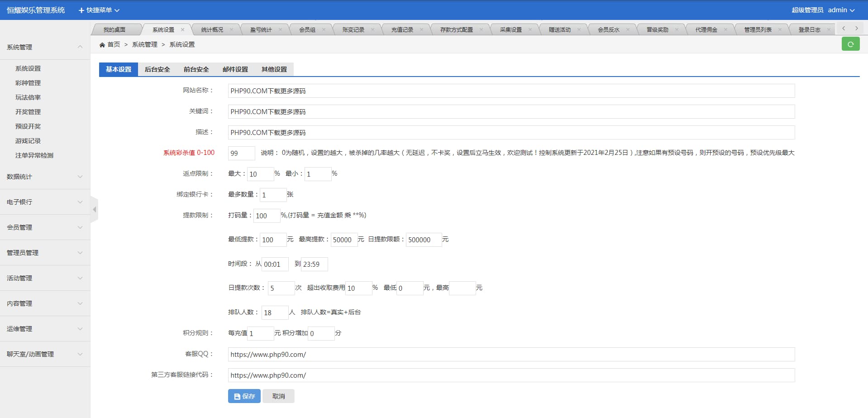Click the home icon in breadcrumb
Image resolution: width=868 pixels, height=418 pixels.
102,45
